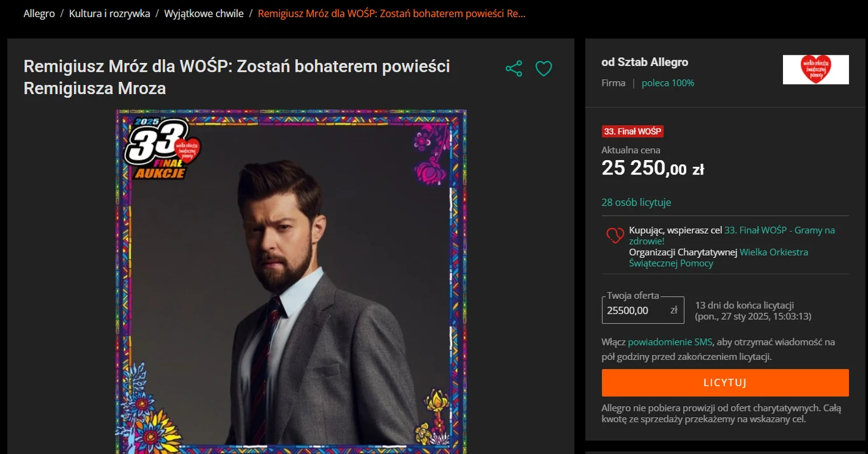Screen dimensions: 868x454
Task: Select the highlighted auction title breadcrumb
Action: [x=390, y=13]
